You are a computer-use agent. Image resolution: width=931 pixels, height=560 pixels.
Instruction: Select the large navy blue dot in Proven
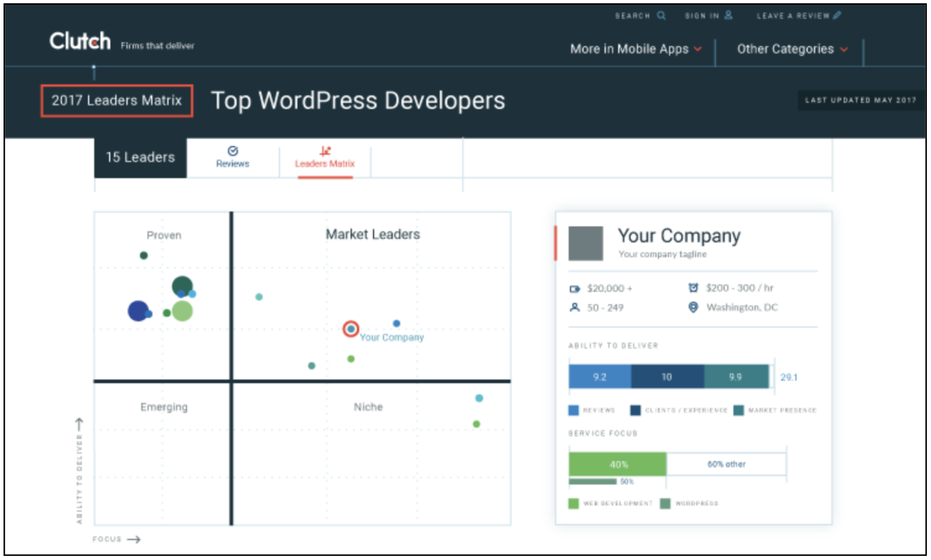[138, 311]
